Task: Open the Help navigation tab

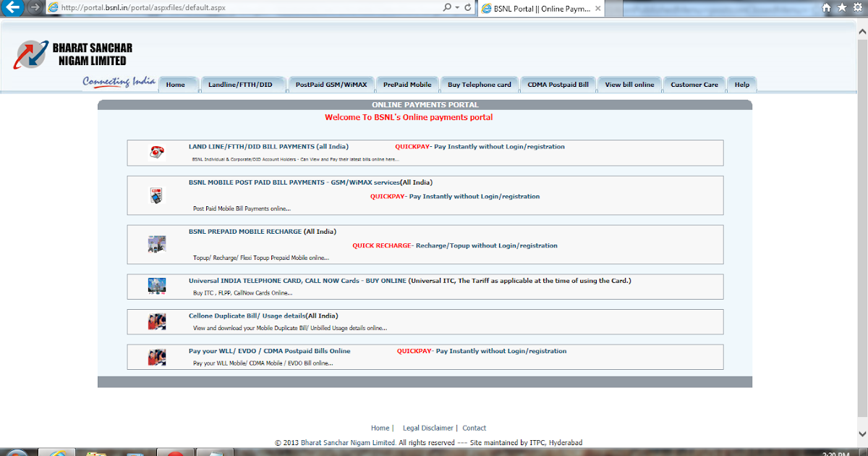Action: click(x=742, y=85)
